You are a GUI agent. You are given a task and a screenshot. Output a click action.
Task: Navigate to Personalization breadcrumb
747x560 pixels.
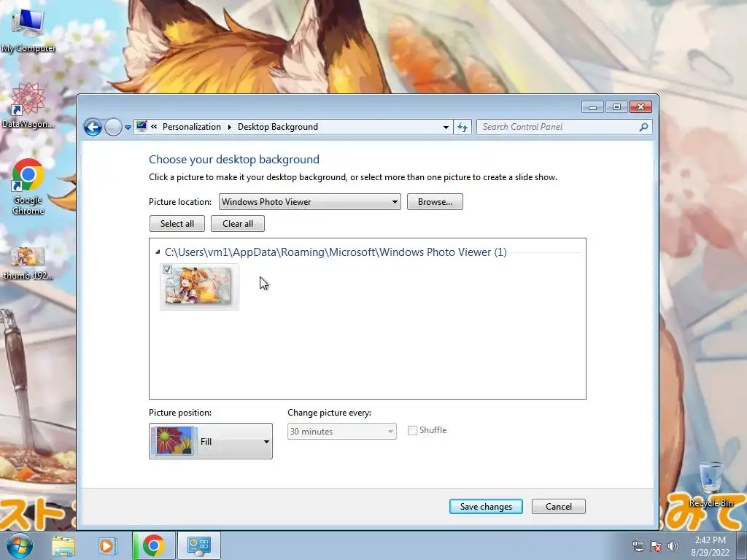[x=192, y=127]
